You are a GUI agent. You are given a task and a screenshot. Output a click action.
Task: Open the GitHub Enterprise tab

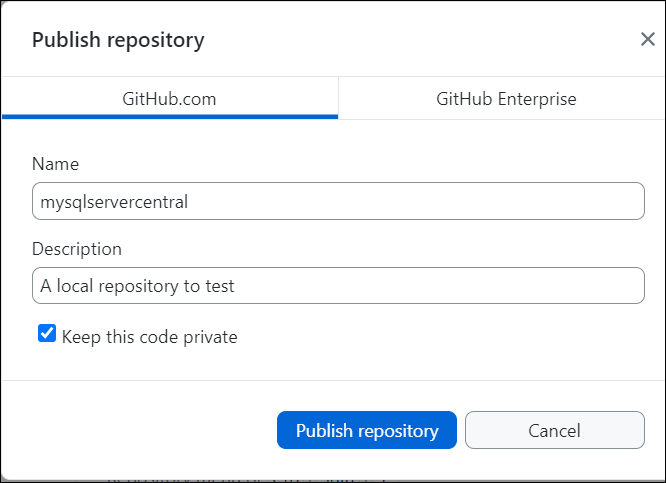click(506, 99)
